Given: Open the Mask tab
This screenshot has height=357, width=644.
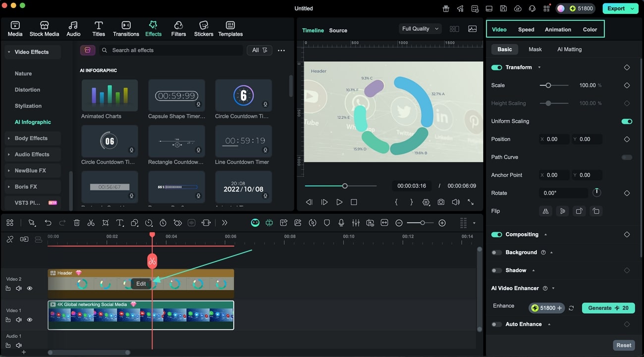Looking at the screenshot, I should [535, 49].
